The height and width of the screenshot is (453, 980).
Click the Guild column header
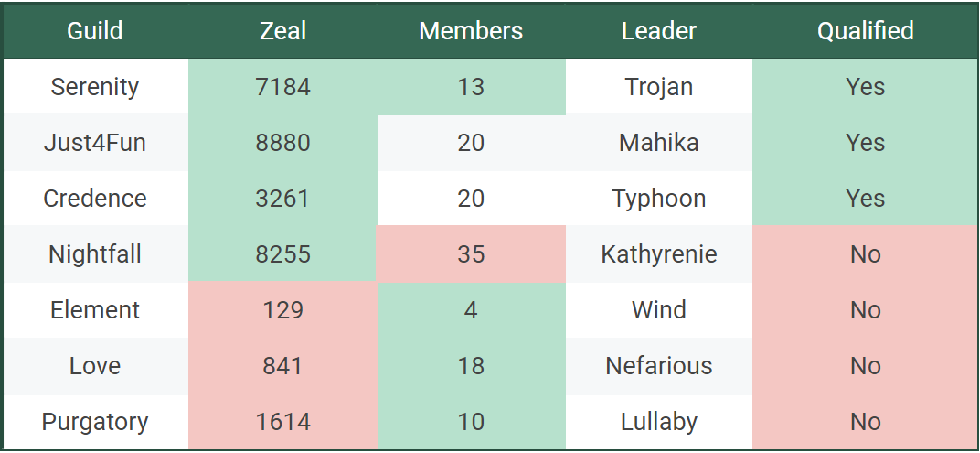tap(95, 31)
